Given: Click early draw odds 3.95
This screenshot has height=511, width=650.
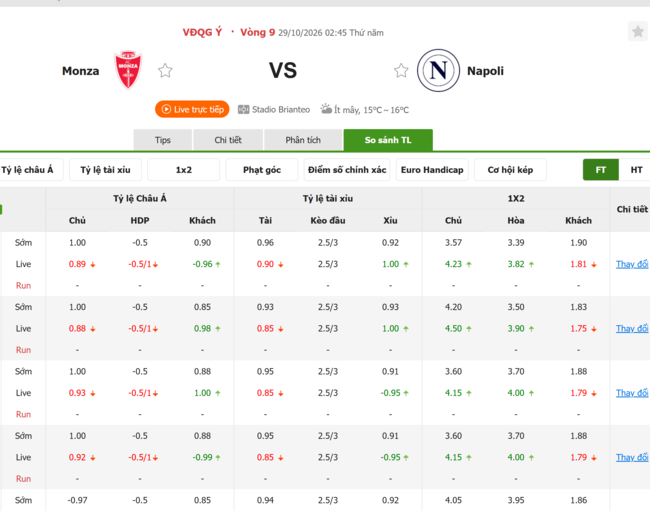Looking at the screenshot, I should pos(516,500).
